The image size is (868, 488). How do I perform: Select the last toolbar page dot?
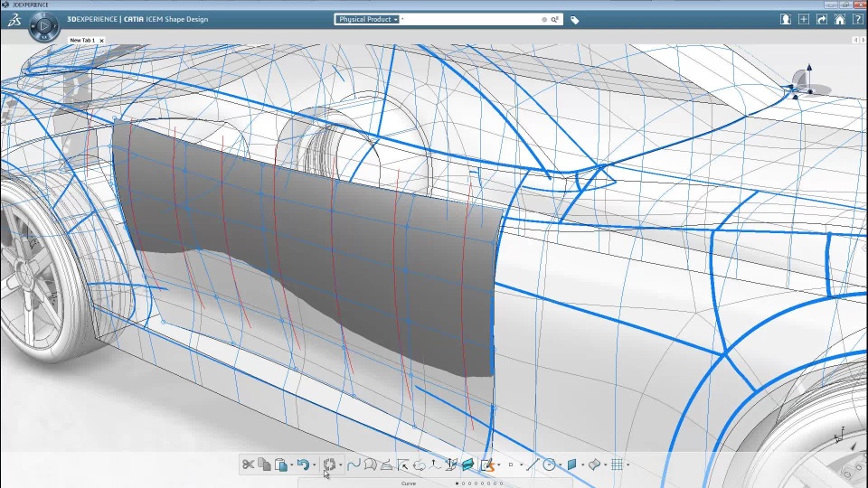tap(502, 483)
